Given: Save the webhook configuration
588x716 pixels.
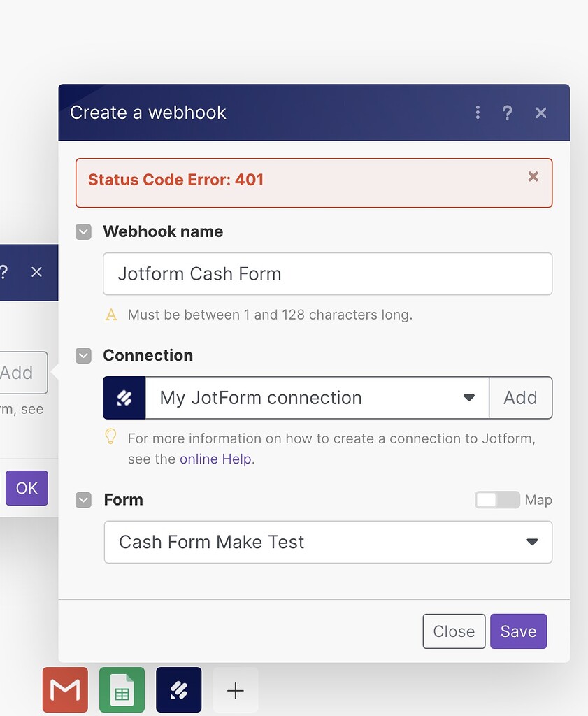Looking at the screenshot, I should pos(518,631).
